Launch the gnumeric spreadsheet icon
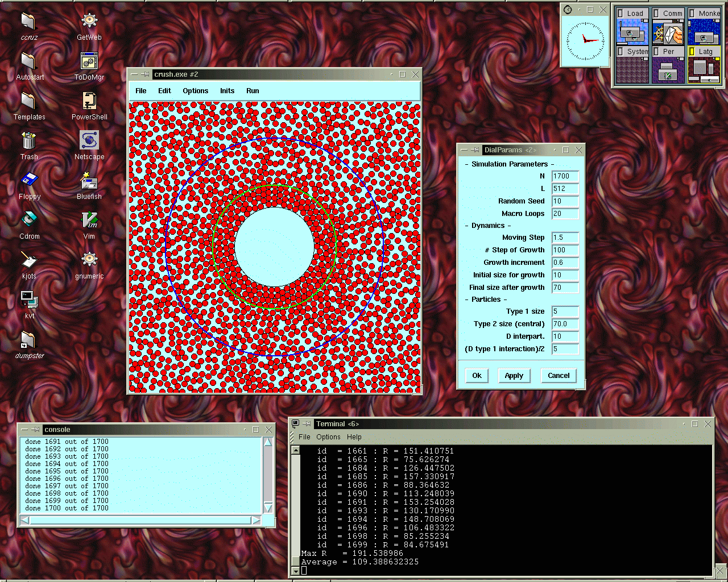This screenshot has height=582, width=728. (x=89, y=260)
